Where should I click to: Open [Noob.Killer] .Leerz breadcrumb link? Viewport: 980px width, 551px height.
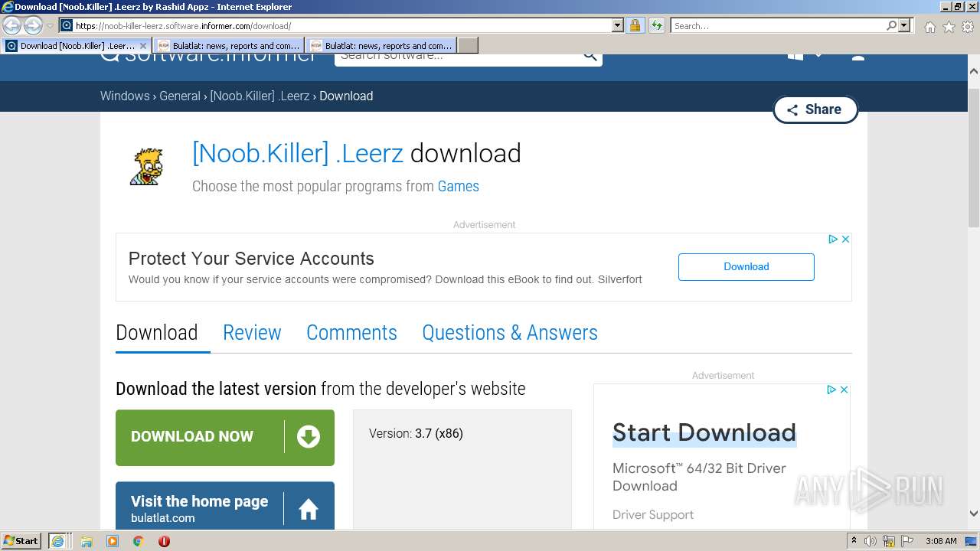(x=260, y=96)
